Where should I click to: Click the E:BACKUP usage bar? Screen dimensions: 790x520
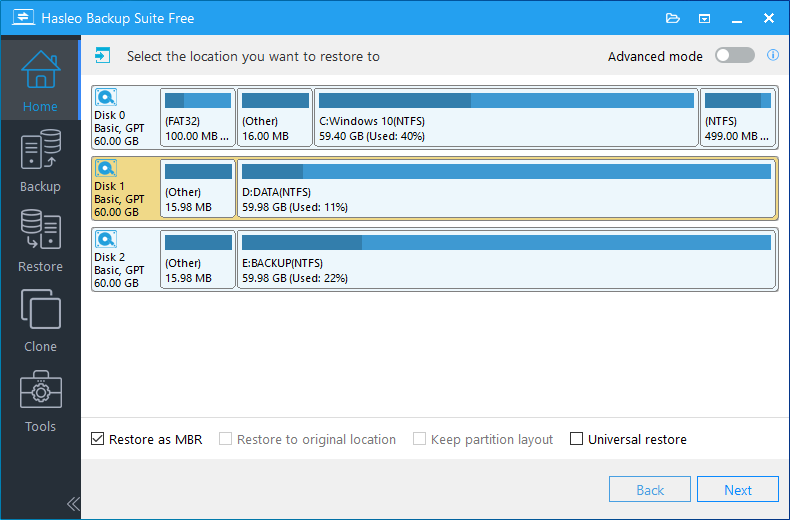click(x=506, y=242)
